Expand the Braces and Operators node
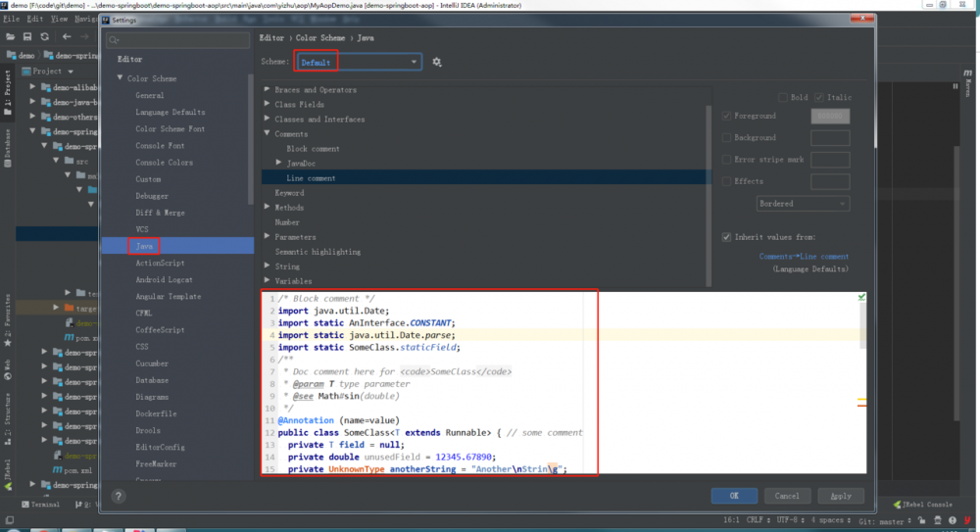Screen dimensions: 980x532 [267, 90]
